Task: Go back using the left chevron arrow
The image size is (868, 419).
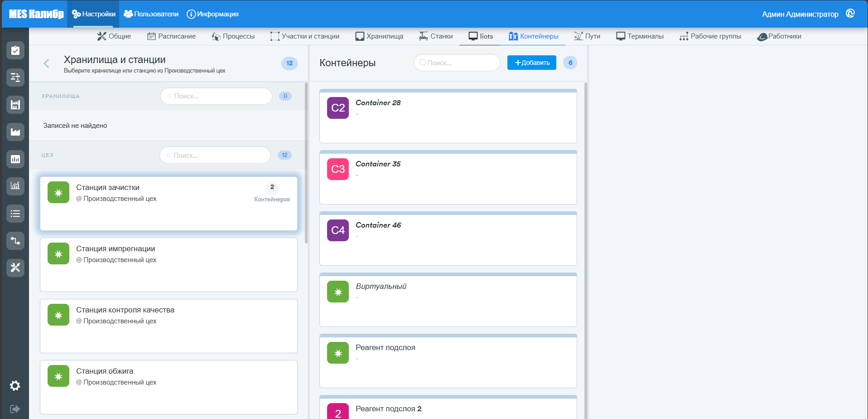Action: tap(46, 63)
